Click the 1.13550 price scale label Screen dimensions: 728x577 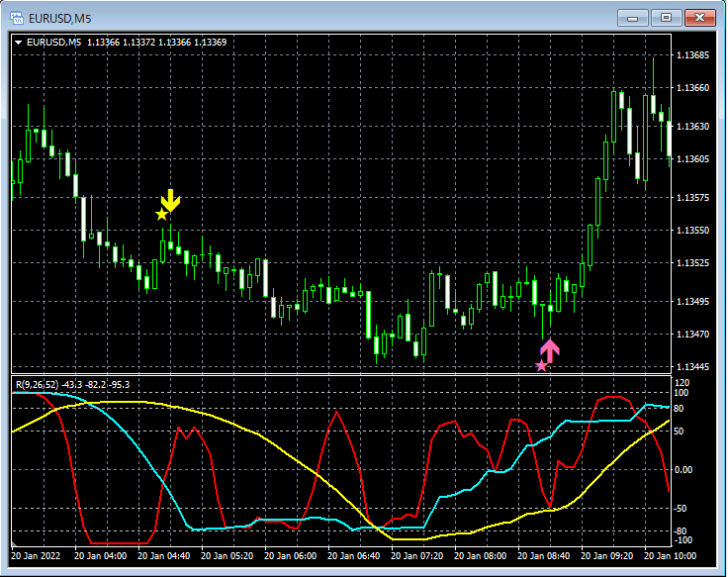pyautogui.click(x=692, y=230)
